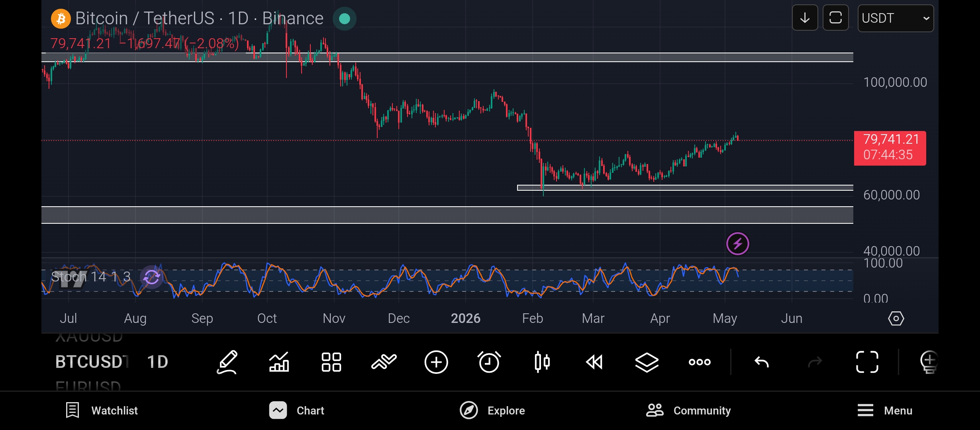Tap the red 79,741.21 price label
This screenshot has height=430, width=980.
[x=890, y=148]
